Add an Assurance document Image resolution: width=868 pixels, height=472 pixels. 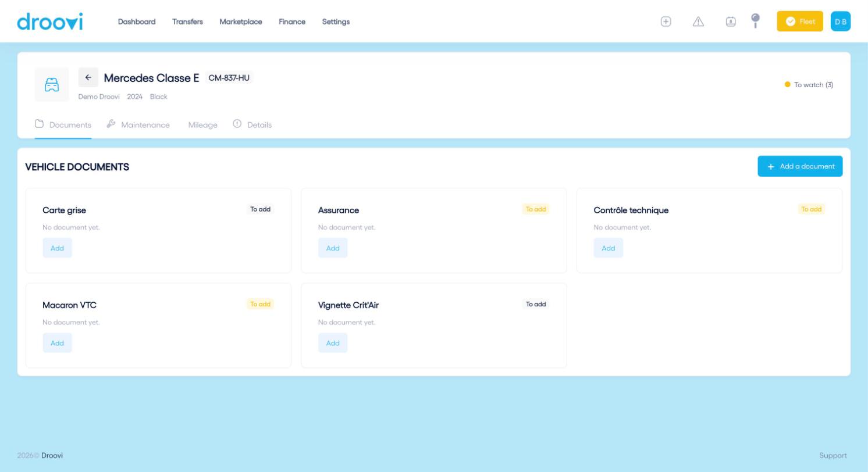pyautogui.click(x=333, y=248)
